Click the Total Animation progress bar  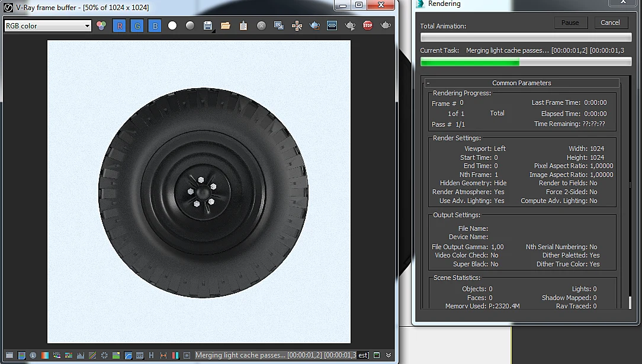(526, 37)
